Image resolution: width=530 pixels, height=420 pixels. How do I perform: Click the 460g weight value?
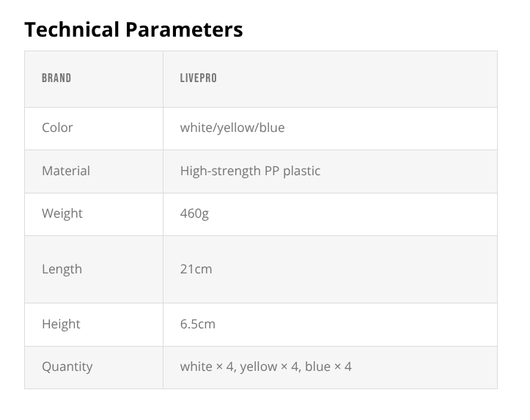point(194,213)
